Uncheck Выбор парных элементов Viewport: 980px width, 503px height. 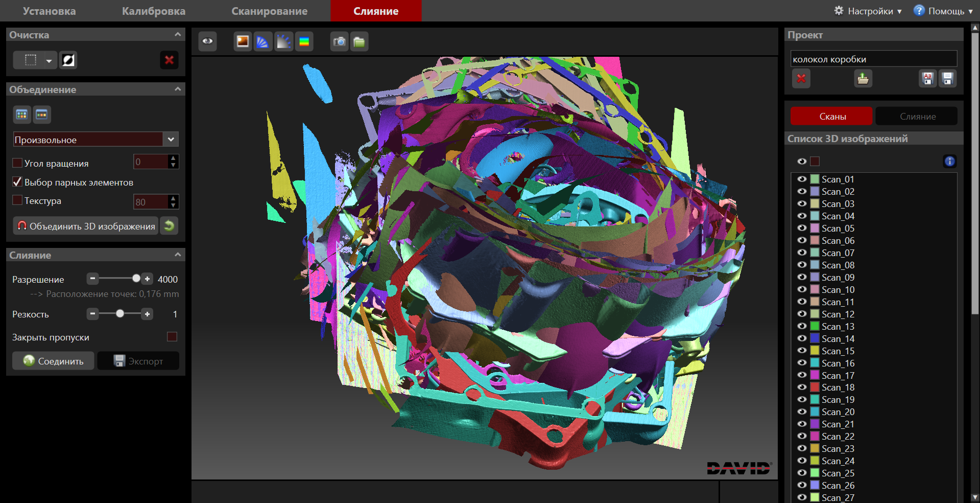pos(17,182)
